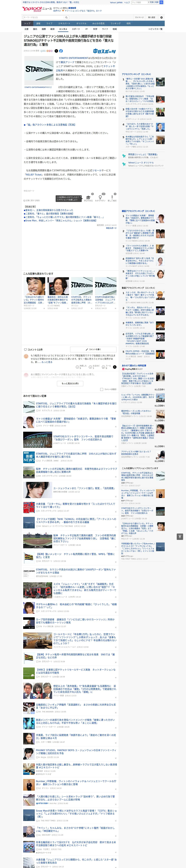
Task: Share the article on X
Action: coord(56,51)
